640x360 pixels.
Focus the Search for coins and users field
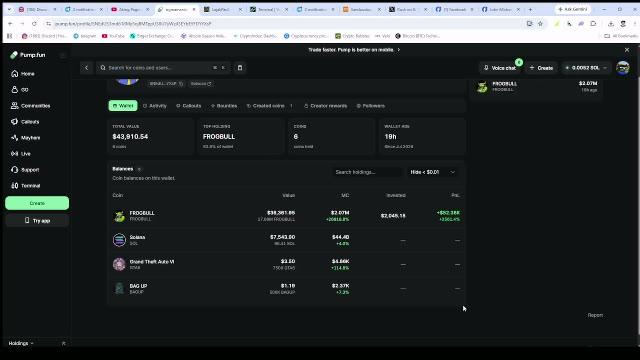coord(163,68)
